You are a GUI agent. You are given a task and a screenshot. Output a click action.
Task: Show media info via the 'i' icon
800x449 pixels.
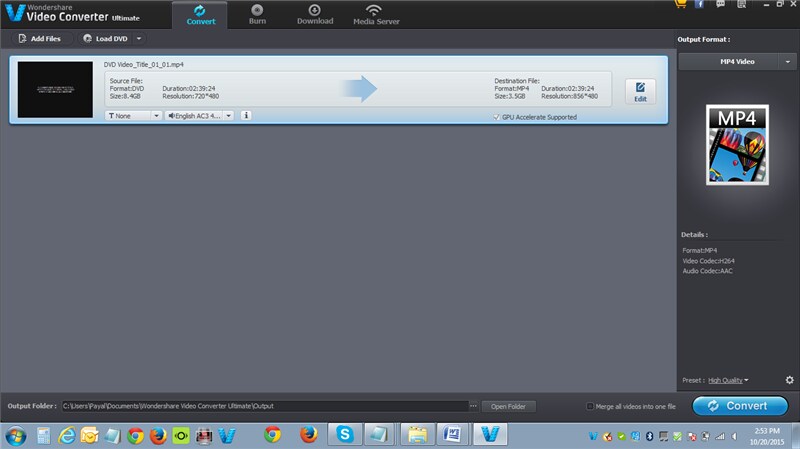tap(246, 116)
